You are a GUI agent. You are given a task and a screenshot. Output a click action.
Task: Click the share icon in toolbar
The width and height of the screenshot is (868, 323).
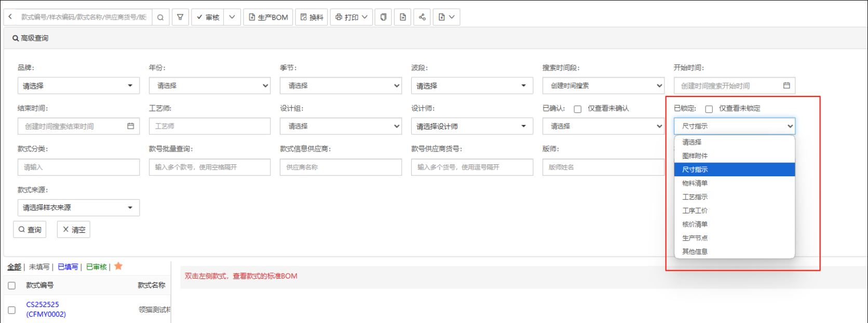422,17
